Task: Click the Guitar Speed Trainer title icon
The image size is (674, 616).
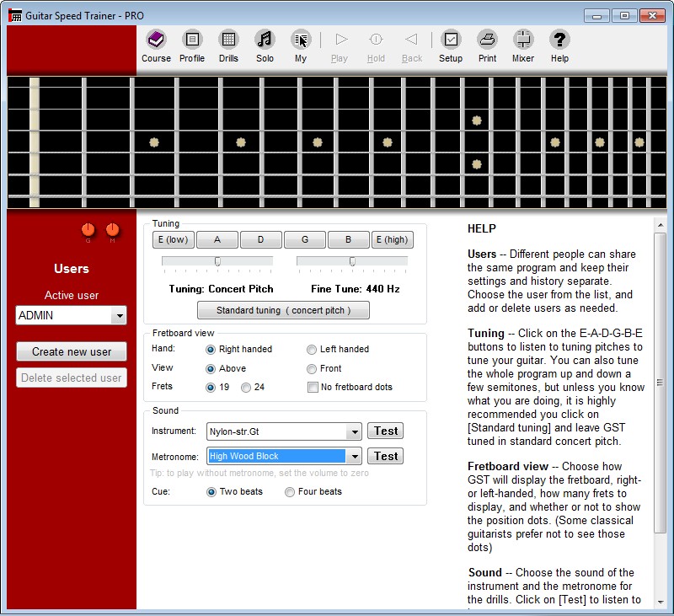Action: (15, 15)
